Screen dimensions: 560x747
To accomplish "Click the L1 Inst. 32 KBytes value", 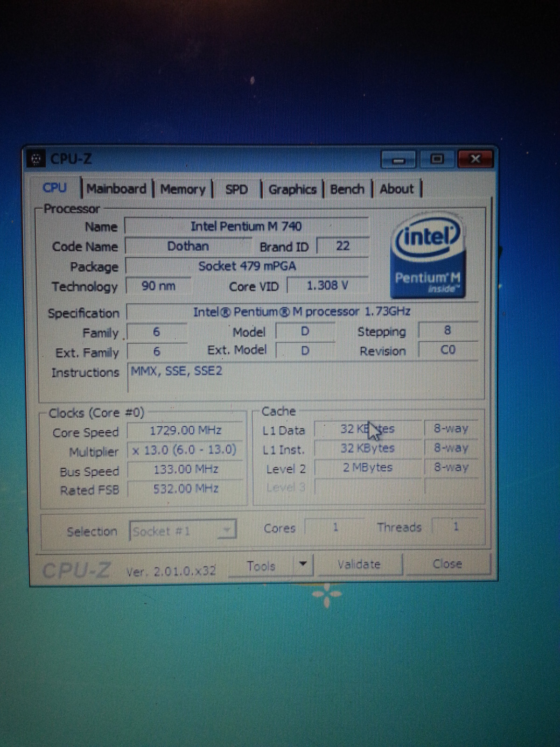I will (x=368, y=448).
